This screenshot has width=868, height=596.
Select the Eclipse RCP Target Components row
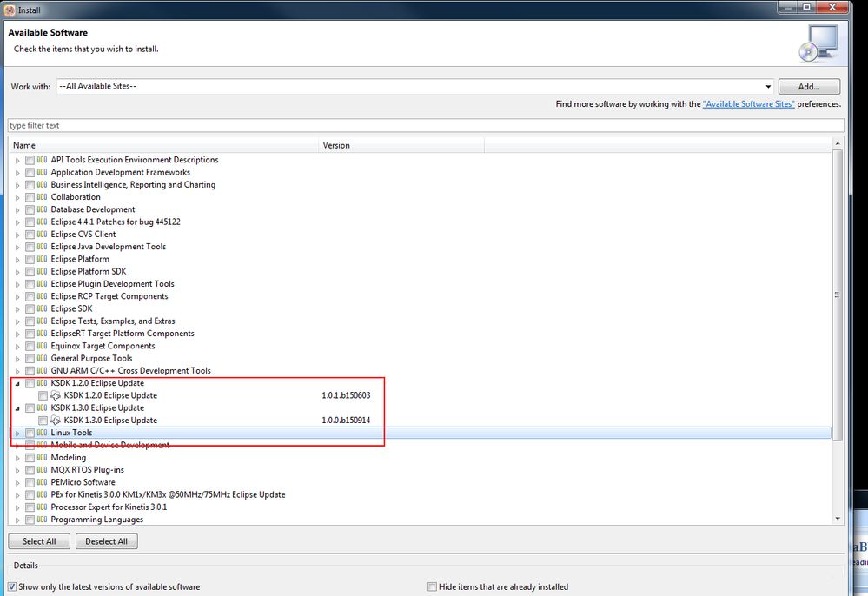(421, 296)
